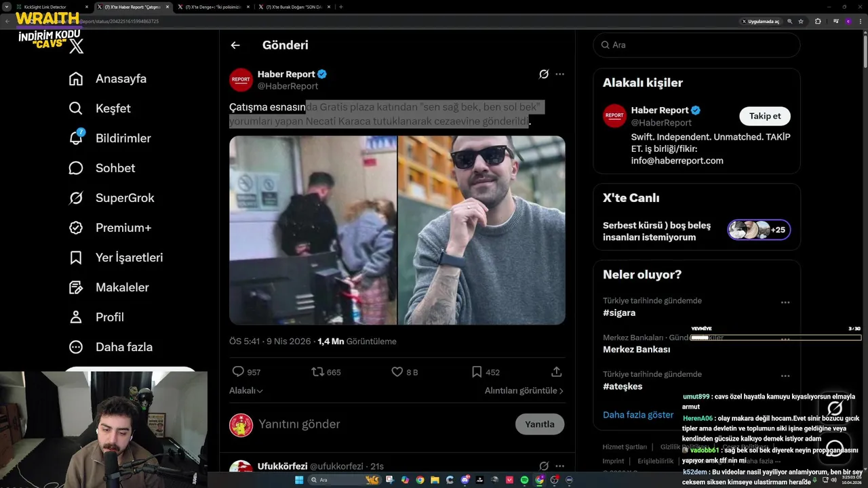Click Haber Report name in Alakalı kişiler
This screenshot has height=488, width=868.
tap(660, 110)
